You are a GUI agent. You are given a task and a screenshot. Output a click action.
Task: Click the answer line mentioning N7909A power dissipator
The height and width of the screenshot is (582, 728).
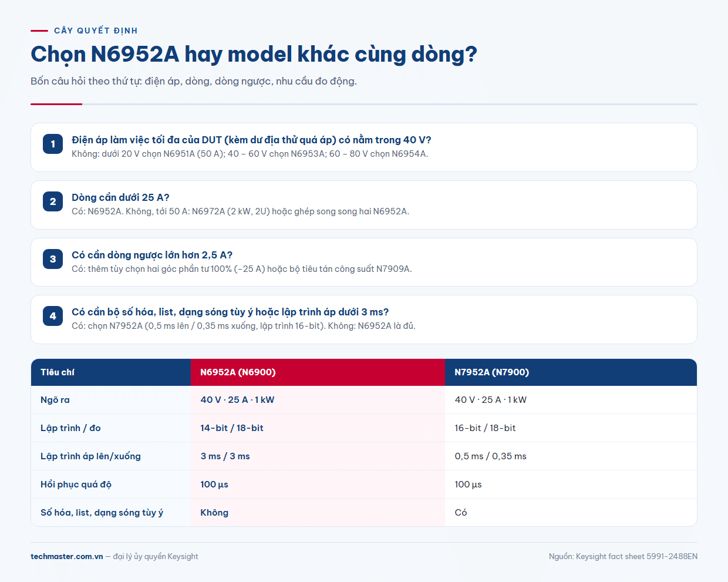click(242, 269)
